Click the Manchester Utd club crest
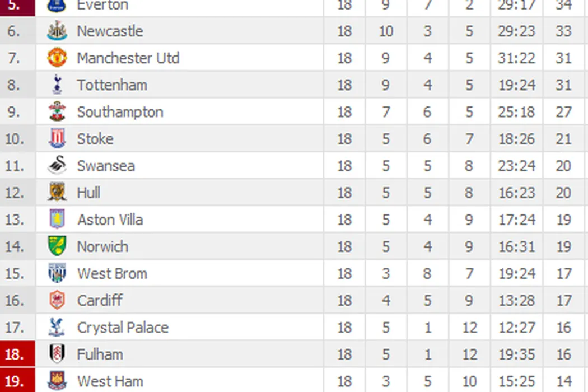 (x=57, y=58)
